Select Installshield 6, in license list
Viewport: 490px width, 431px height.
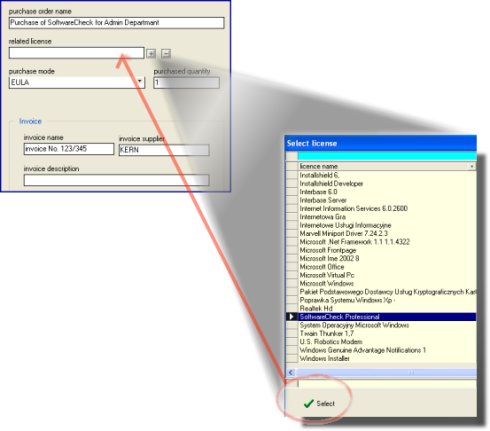pyautogui.click(x=387, y=175)
